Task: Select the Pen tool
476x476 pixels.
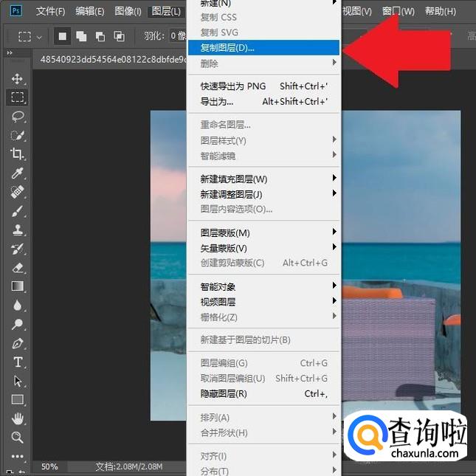Action: [18, 343]
